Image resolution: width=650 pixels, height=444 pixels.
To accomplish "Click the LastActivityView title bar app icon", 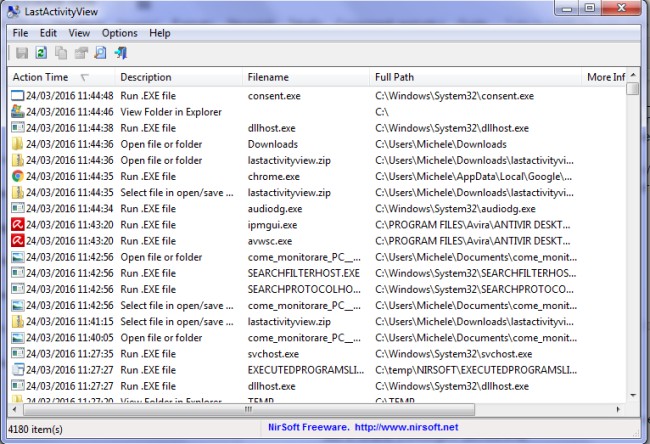I will [x=13, y=11].
